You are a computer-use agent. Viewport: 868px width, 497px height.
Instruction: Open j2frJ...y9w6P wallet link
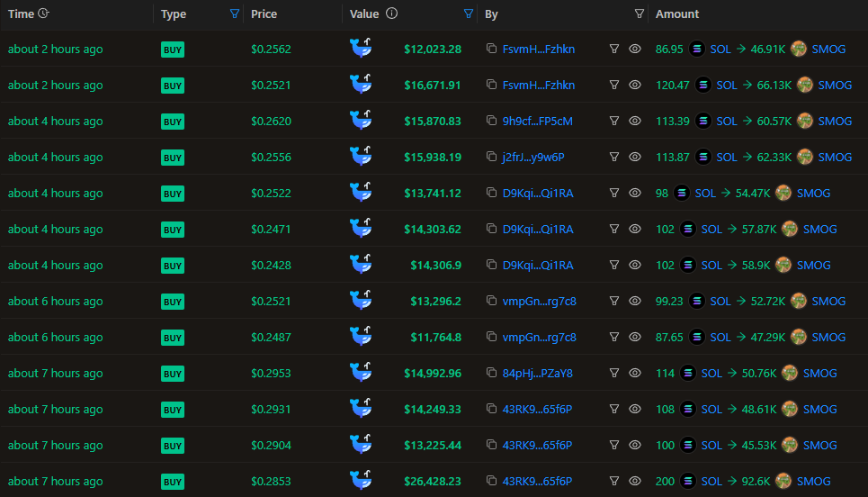click(x=533, y=158)
